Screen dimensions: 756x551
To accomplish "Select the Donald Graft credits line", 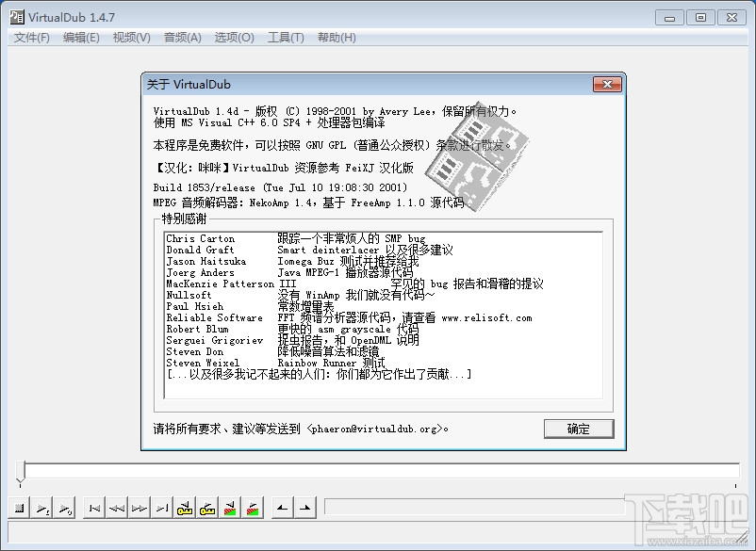I will tap(309, 250).
